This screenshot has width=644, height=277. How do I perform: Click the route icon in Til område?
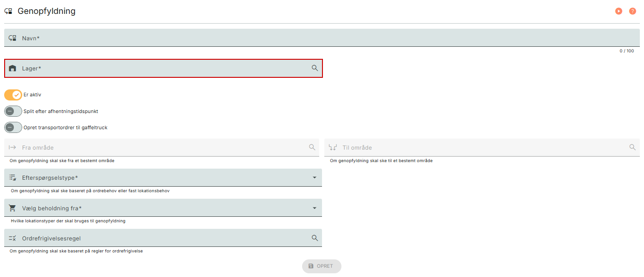[333, 147]
